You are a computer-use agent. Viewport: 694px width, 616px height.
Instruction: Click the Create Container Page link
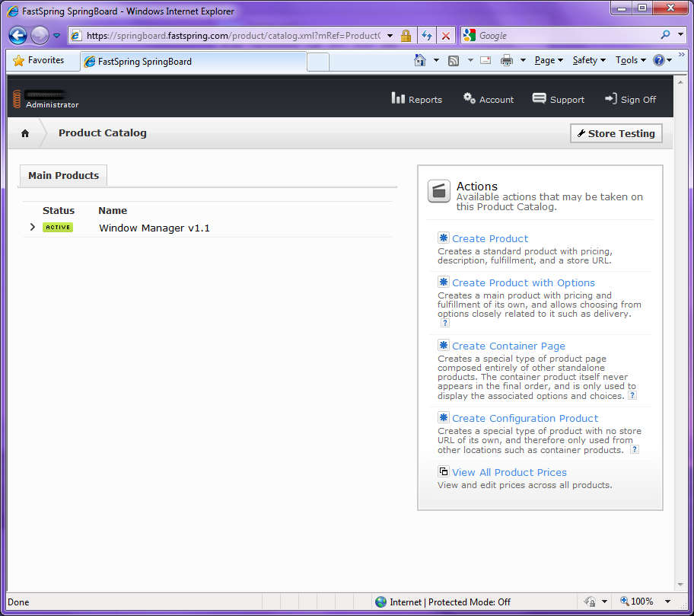pyautogui.click(x=508, y=346)
